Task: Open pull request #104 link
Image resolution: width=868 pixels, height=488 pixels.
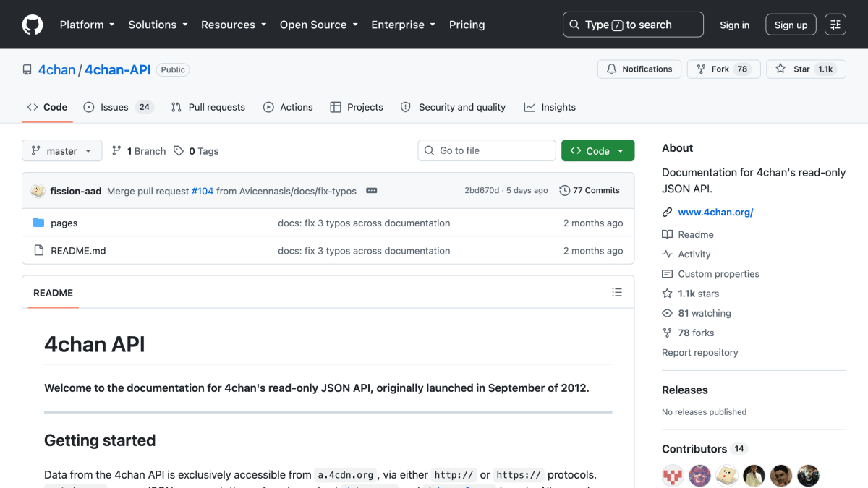Action: coord(203,191)
